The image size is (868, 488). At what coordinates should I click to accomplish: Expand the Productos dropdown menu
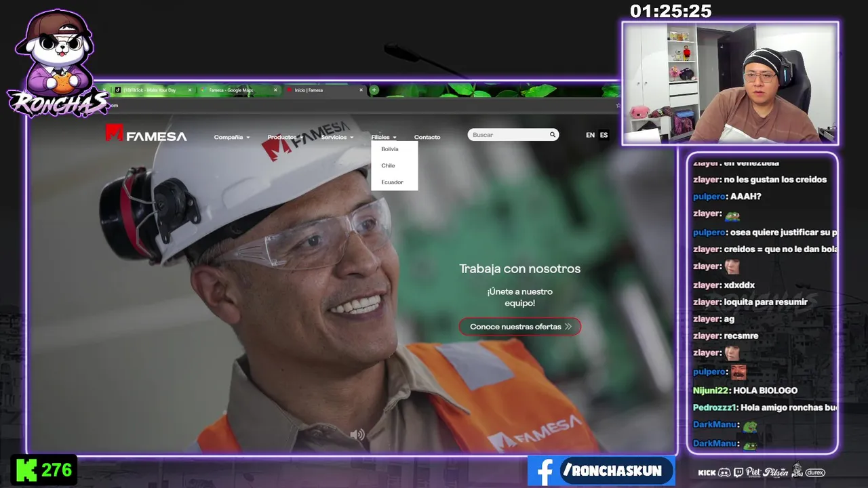[285, 137]
